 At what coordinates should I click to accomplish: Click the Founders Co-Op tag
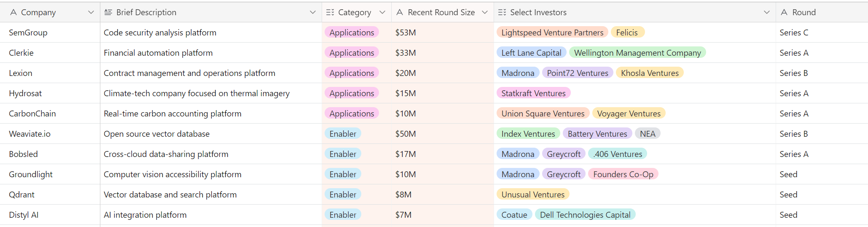tap(623, 174)
